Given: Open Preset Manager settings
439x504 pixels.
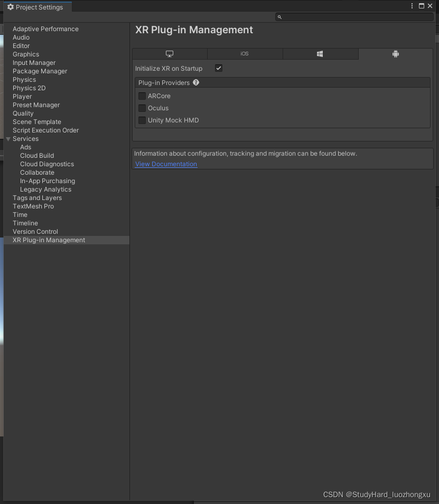Looking at the screenshot, I should (36, 105).
